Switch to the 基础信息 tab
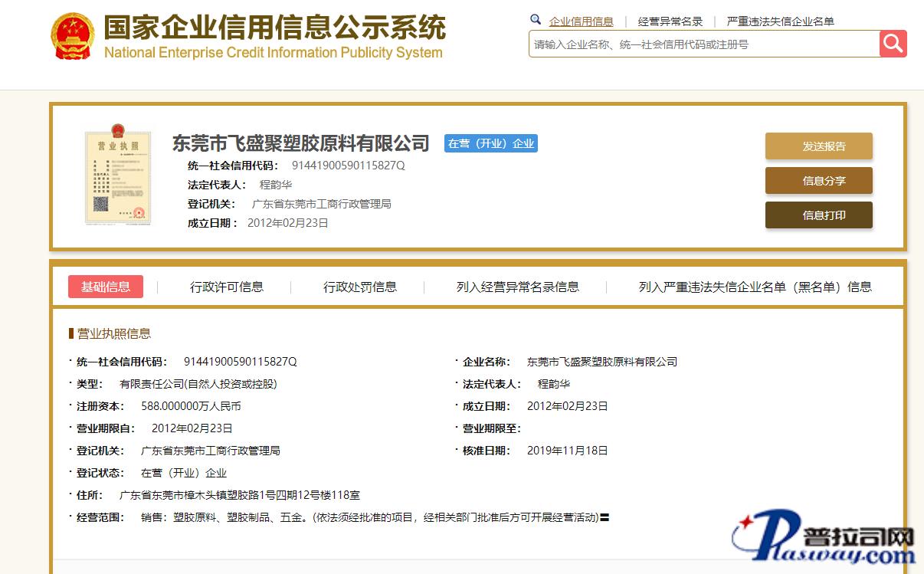 [106, 287]
